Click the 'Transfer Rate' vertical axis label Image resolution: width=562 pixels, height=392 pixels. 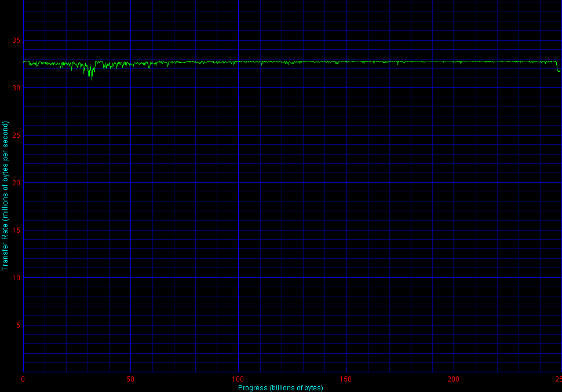coord(5,196)
